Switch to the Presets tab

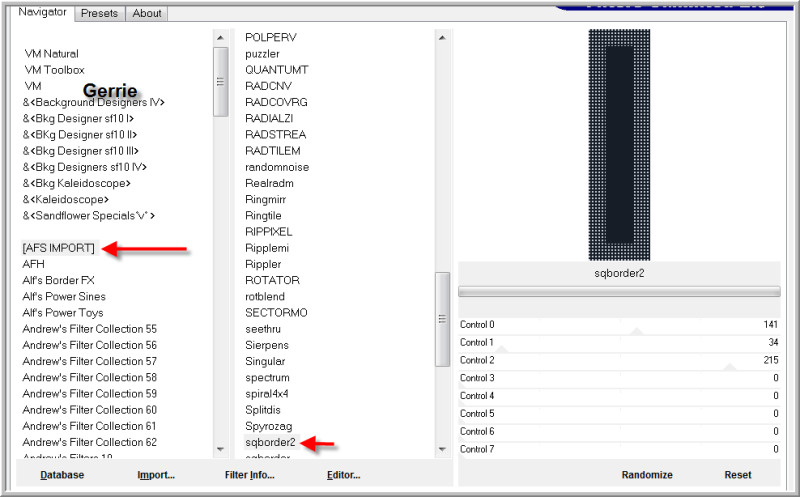click(x=99, y=13)
